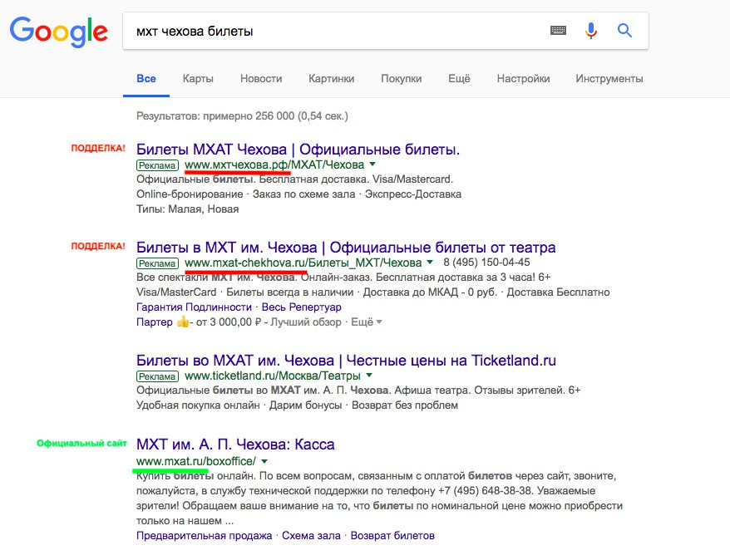Click the Результатов: примерно 256 000 stats text
Viewport: 730px width, 560px height.
pyautogui.click(x=242, y=115)
